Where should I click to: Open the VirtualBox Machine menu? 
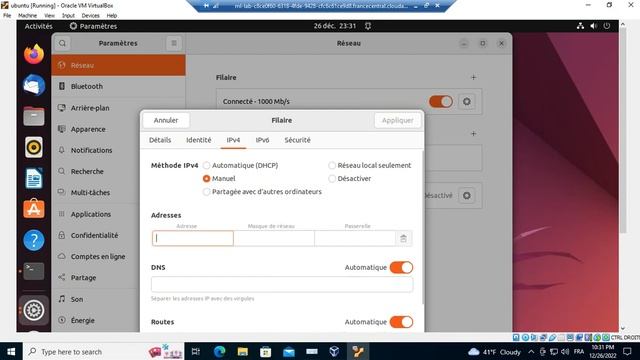tap(27, 16)
